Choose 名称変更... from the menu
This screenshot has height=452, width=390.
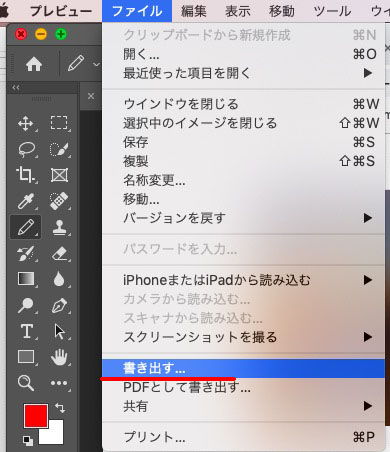[243, 180]
